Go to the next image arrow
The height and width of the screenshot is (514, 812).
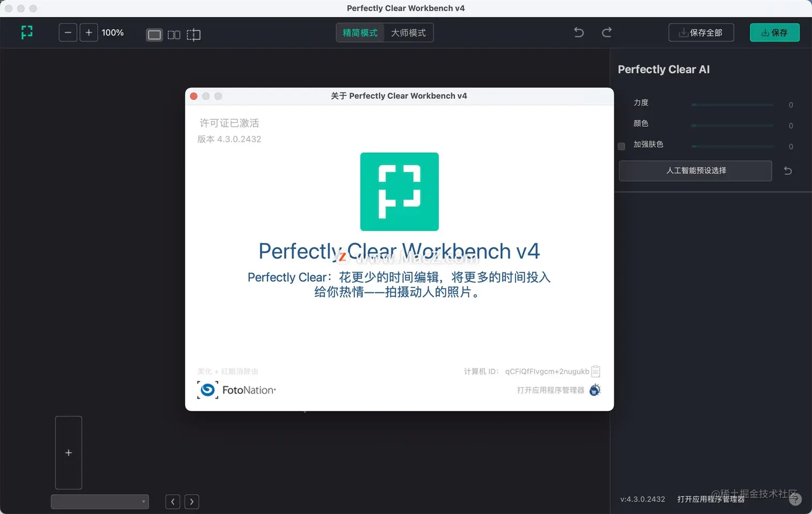(192, 502)
